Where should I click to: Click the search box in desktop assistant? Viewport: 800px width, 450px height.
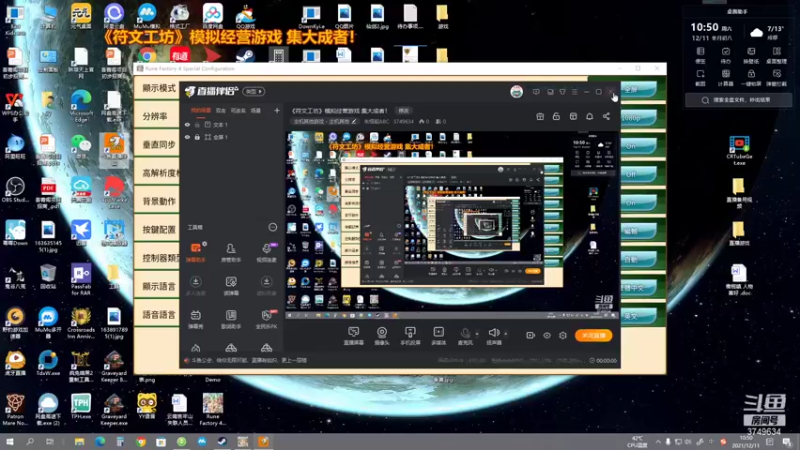point(739,100)
